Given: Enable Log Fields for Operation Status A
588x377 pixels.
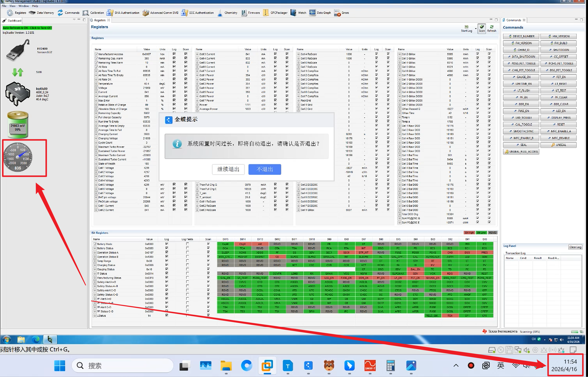Looking at the screenshot, I should pos(188,252).
